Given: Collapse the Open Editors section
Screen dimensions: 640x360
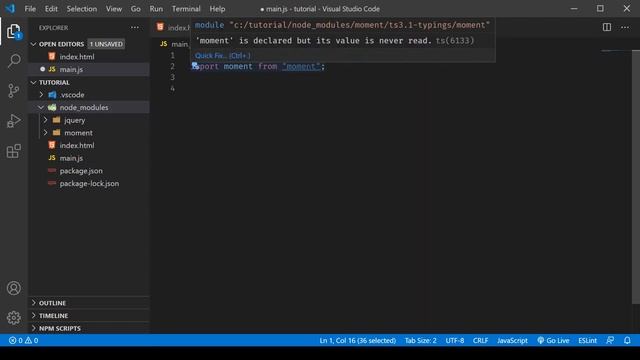Looking at the screenshot, I should 33,44.
